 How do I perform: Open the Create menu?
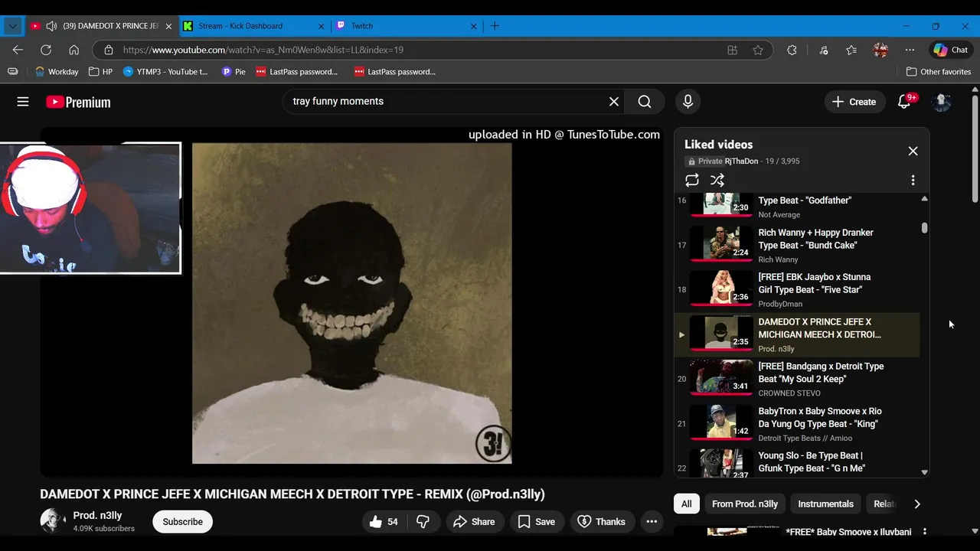854,102
